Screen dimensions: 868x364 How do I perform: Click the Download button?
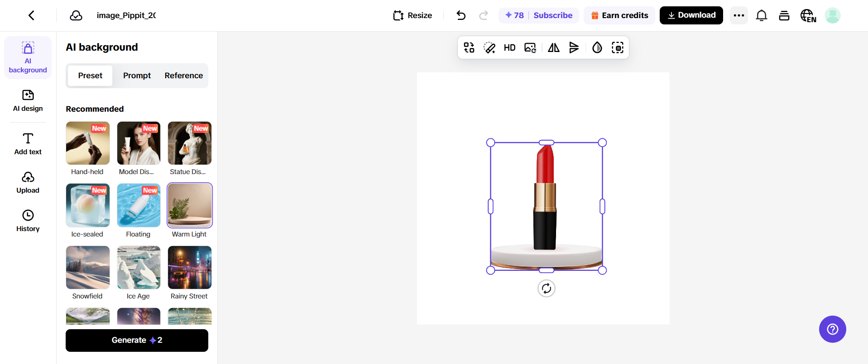691,15
